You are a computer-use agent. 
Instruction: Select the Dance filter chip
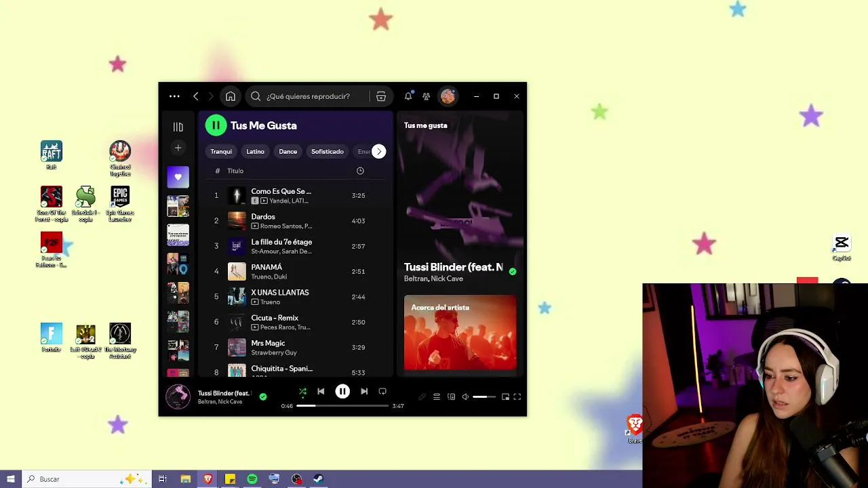click(x=288, y=151)
